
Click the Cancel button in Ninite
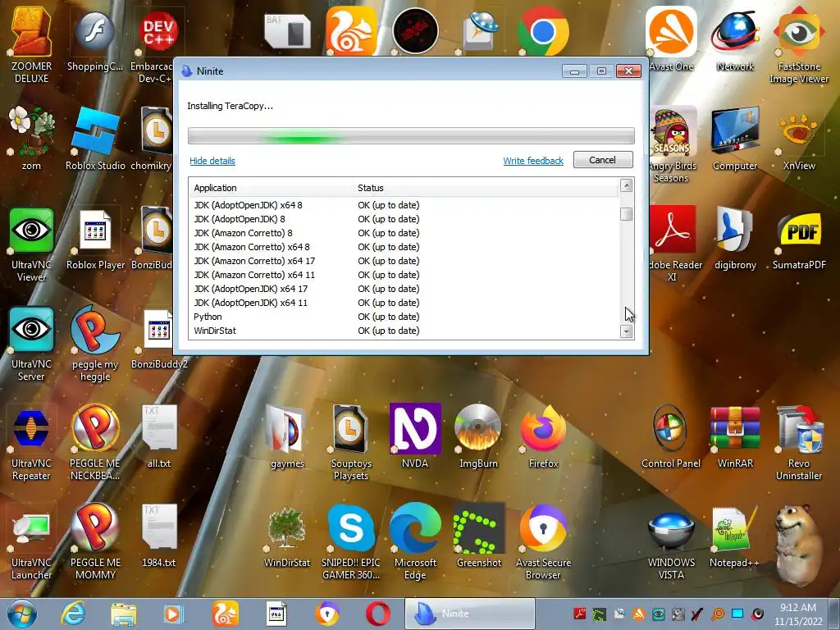[x=603, y=160]
